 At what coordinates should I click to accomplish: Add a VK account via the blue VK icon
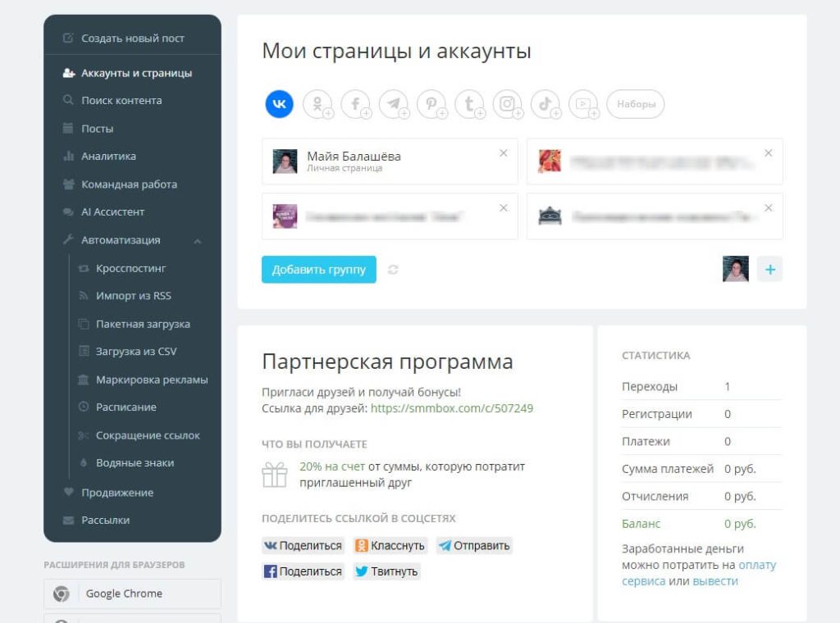[279, 104]
